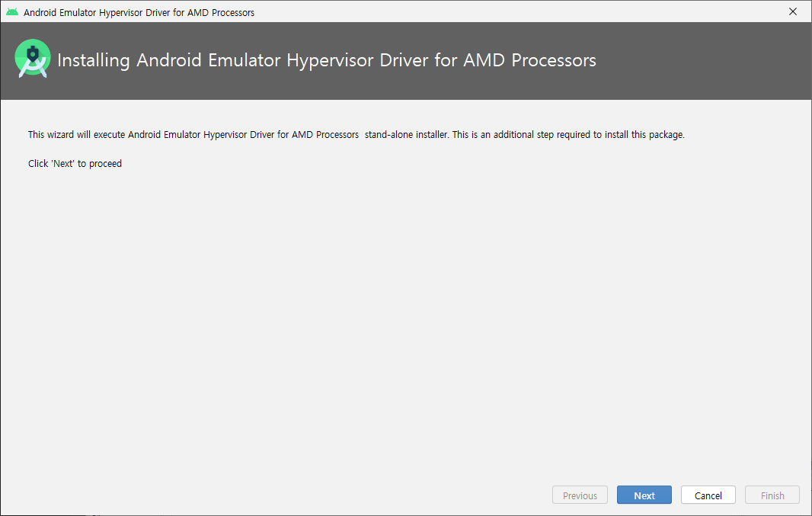Click the greyed-out Finish button

(x=772, y=495)
